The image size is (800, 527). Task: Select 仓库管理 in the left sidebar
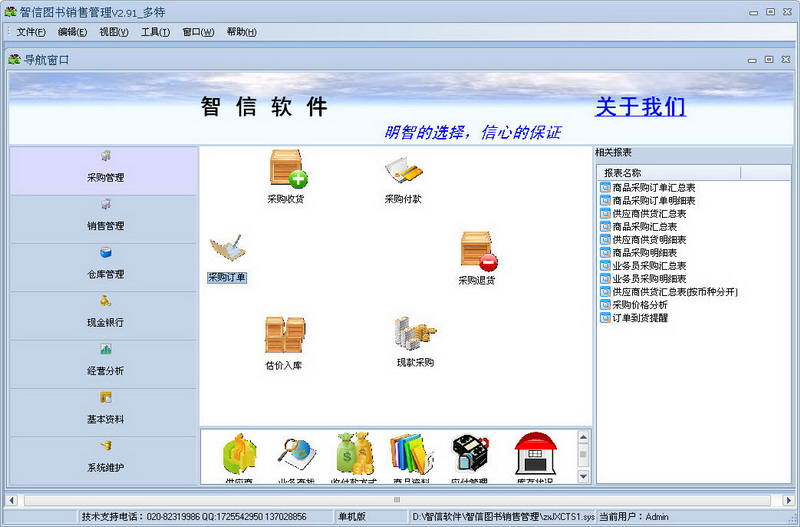point(104,267)
